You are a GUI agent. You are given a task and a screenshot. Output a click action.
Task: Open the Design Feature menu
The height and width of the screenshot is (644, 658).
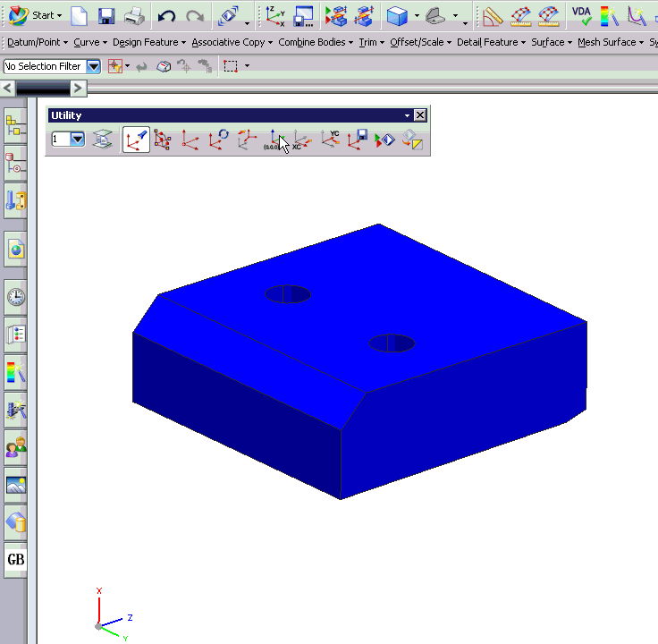pyautogui.click(x=149, y=42)
